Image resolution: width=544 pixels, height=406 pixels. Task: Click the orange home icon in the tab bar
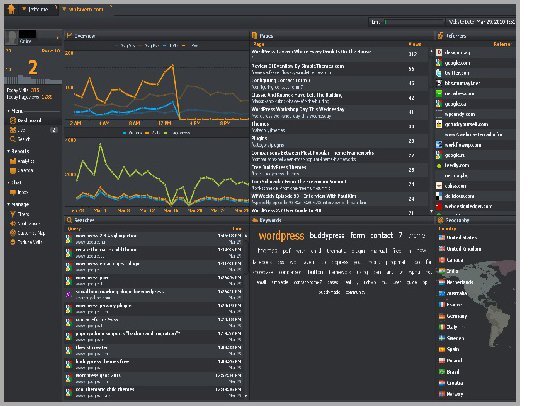[11, 9]
